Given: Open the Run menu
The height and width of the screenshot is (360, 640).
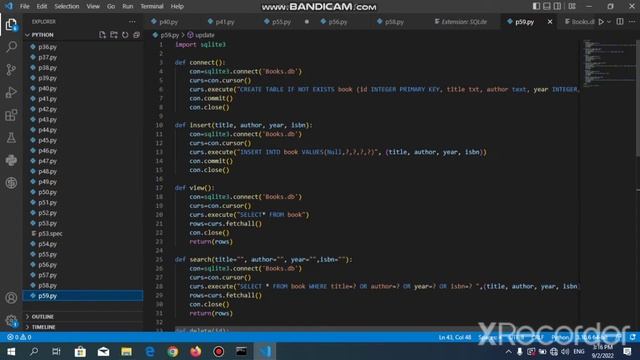Looking at the screenshot, I should (x=128, y=7).
